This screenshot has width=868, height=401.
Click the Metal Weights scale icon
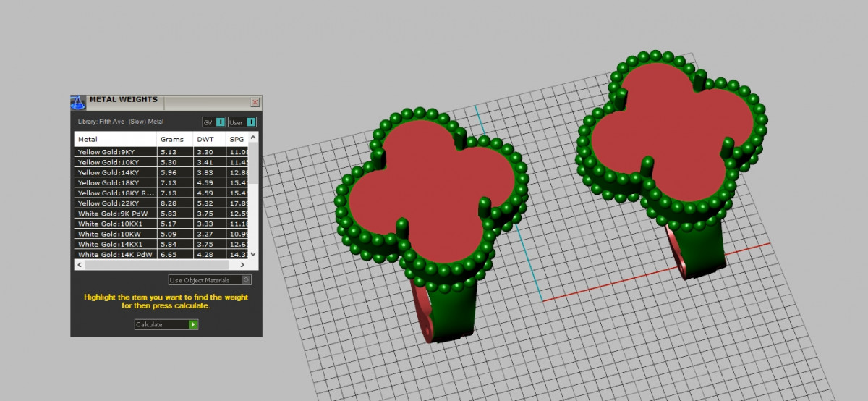[x=78, y=102]
